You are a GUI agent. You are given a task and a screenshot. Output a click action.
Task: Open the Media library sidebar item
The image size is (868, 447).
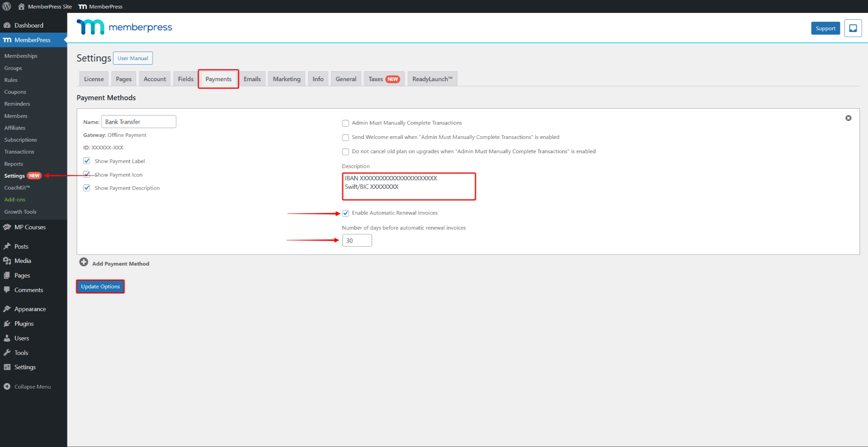coord(22,261)
